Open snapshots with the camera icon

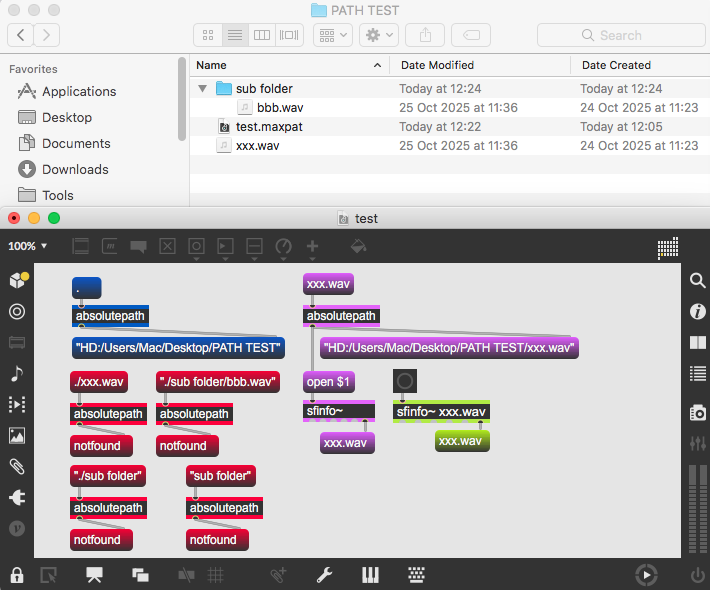click(698, 412)
